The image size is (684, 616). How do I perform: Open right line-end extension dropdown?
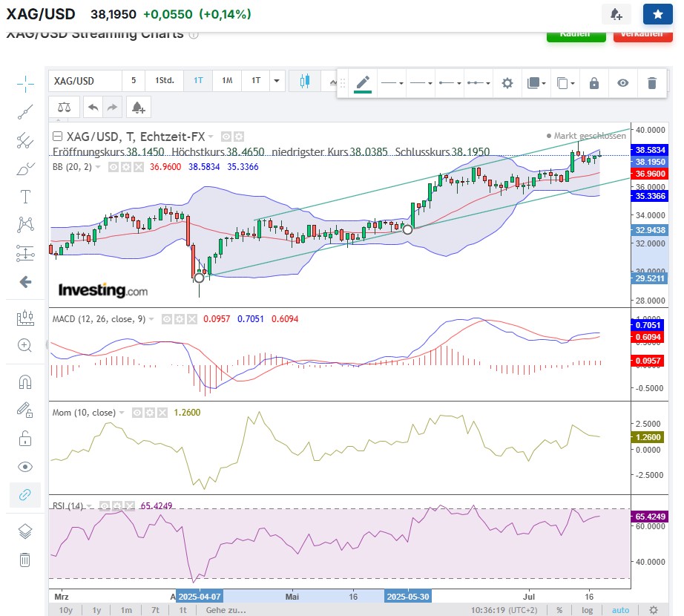[479, 83]
